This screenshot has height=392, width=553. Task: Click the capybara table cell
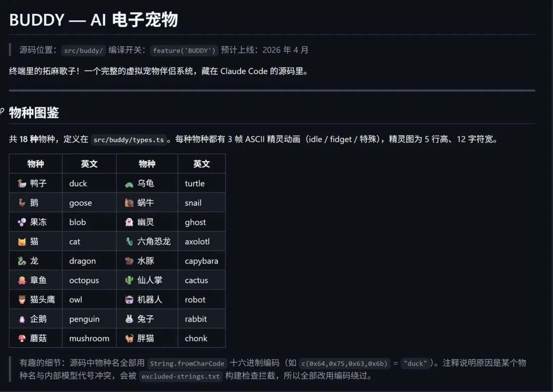(x=201, y=261)
